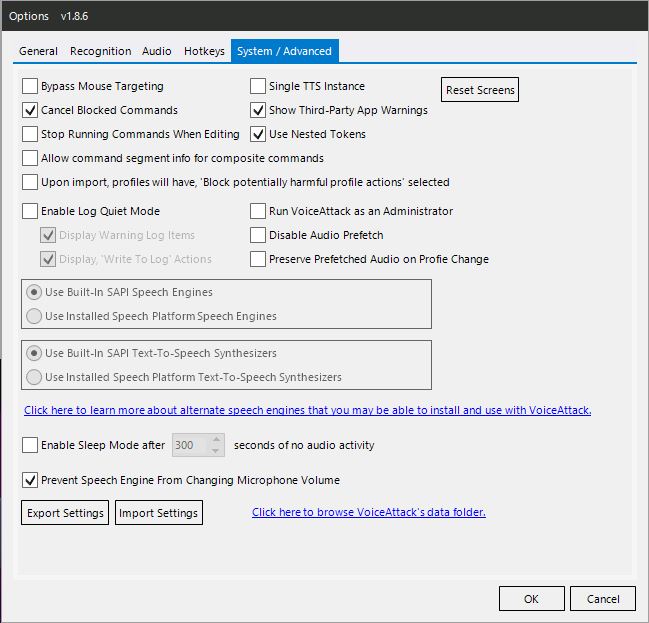Go to the Audio tab

click(x=156, y=51)
